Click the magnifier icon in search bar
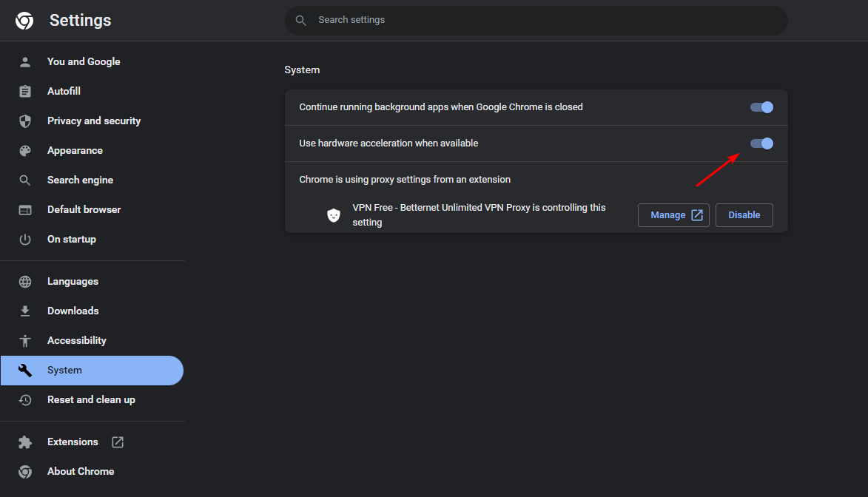Viewport: 868px width, 497px height. click(x=300, y=21)
